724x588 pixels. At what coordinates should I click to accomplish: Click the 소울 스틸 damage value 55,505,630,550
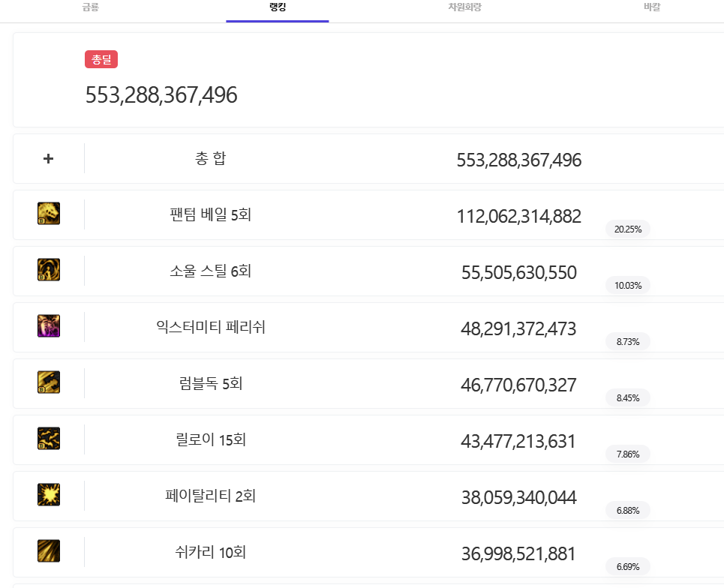point(518,273)
